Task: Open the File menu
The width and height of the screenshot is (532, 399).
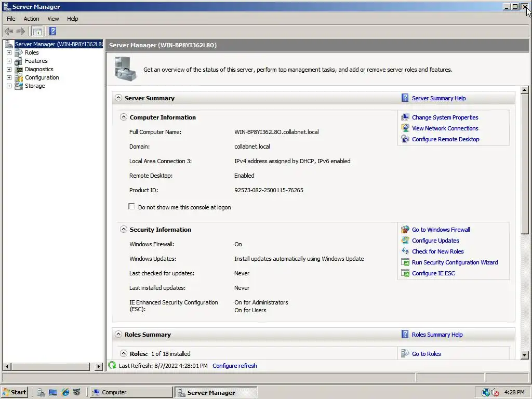Action: 11,19
